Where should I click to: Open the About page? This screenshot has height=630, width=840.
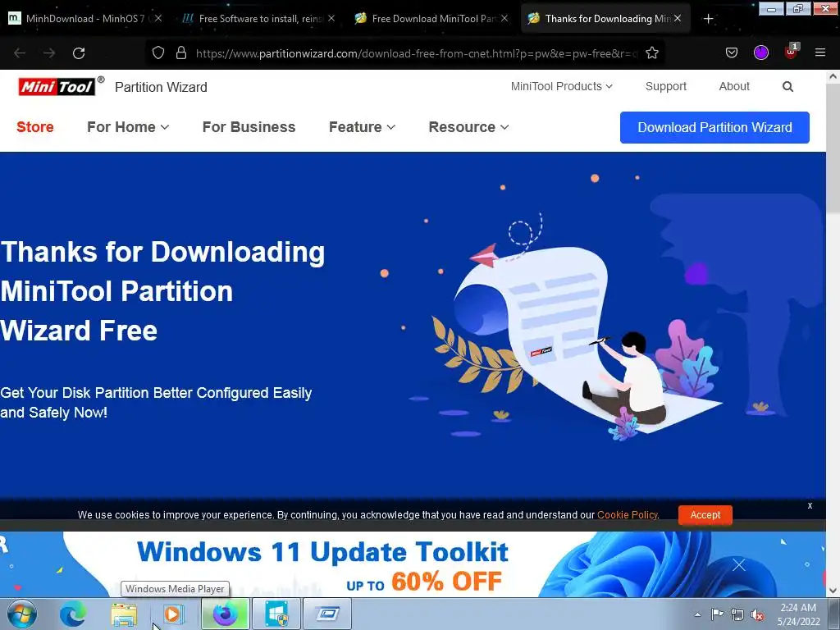[x=734, y=86]
